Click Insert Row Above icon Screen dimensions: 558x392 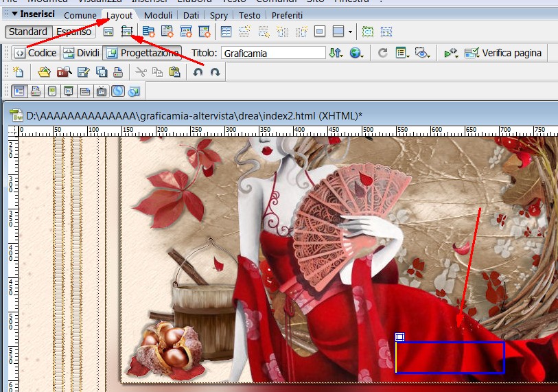pos(245,32)
